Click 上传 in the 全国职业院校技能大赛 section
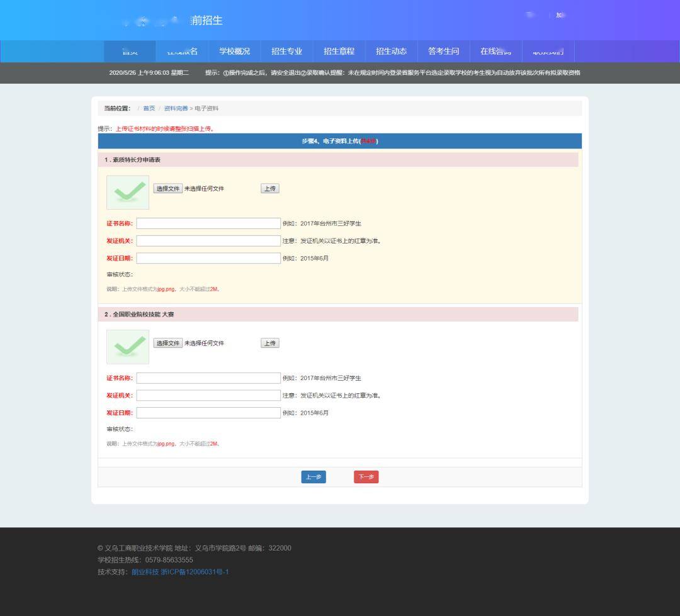Viewport: 680px width, 616px height. (x=269, y=343)
